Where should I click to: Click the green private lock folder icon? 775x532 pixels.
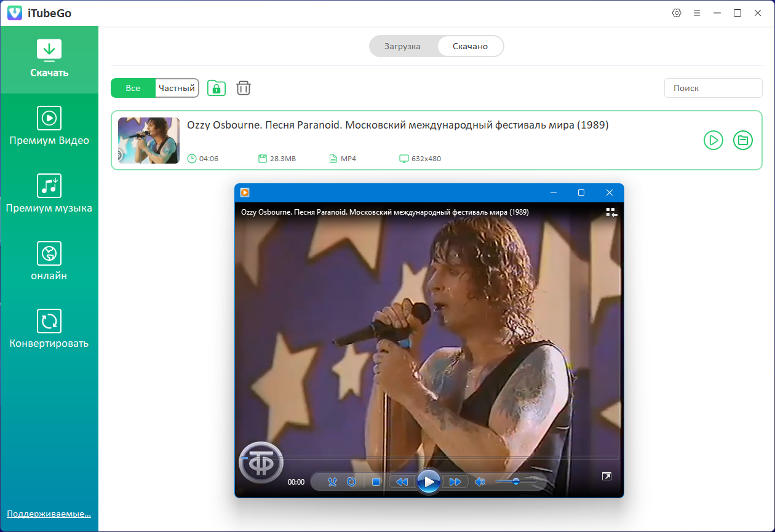tap(217, 88)
